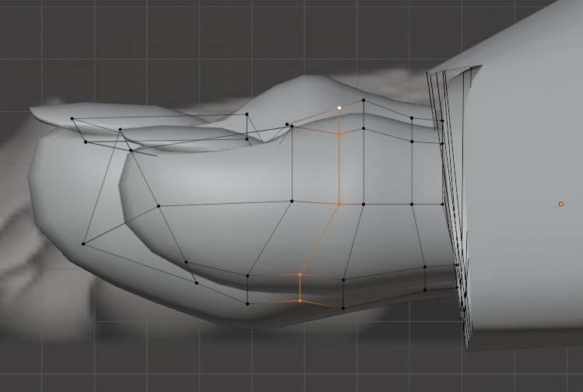This screenshot has height=392, width=583.
Task: Click the orange object origin dot
Action: [560, 204]
